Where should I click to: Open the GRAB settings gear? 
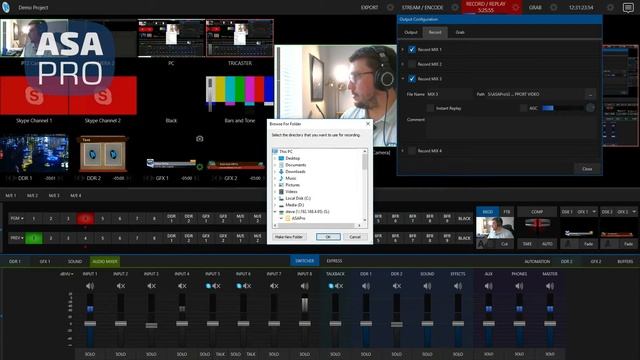pos(553,7)
